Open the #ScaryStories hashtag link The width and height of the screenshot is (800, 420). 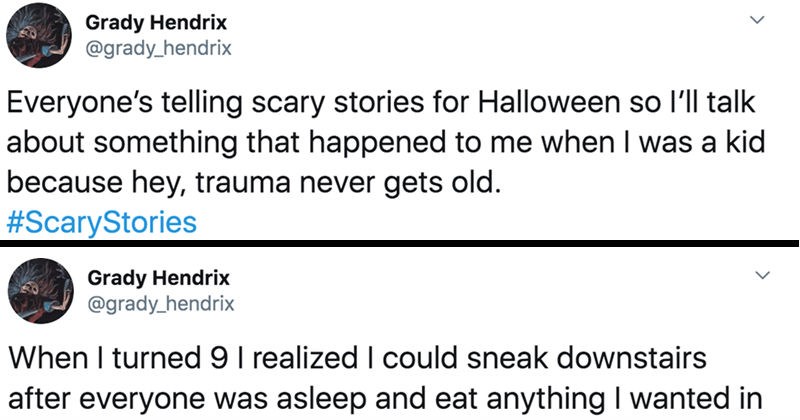[102, 223]
